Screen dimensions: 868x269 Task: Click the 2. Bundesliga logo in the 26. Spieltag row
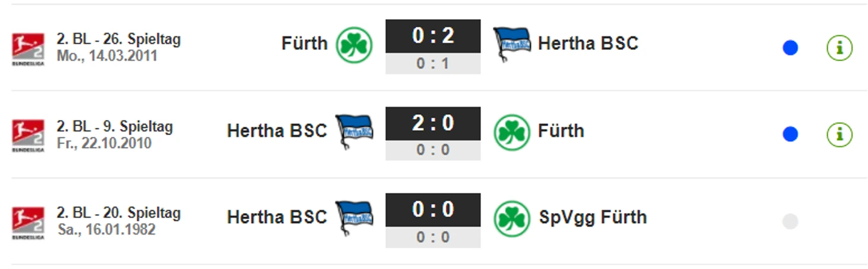coord(28,48)
